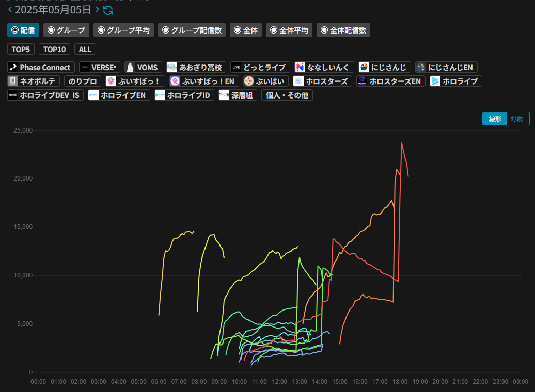The image size is (535, 392).
Task: Toggle the ホロライブ group label
Action: coord(460,81)
